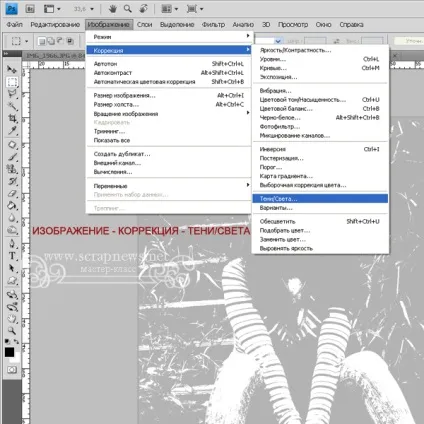Select the Move tool in the toolbox

point(12,69)
